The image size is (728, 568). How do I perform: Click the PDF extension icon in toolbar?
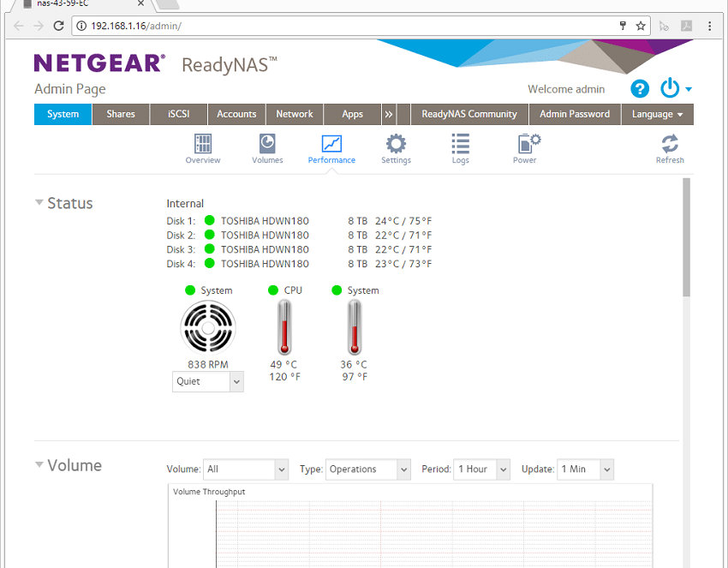point(686,26)
